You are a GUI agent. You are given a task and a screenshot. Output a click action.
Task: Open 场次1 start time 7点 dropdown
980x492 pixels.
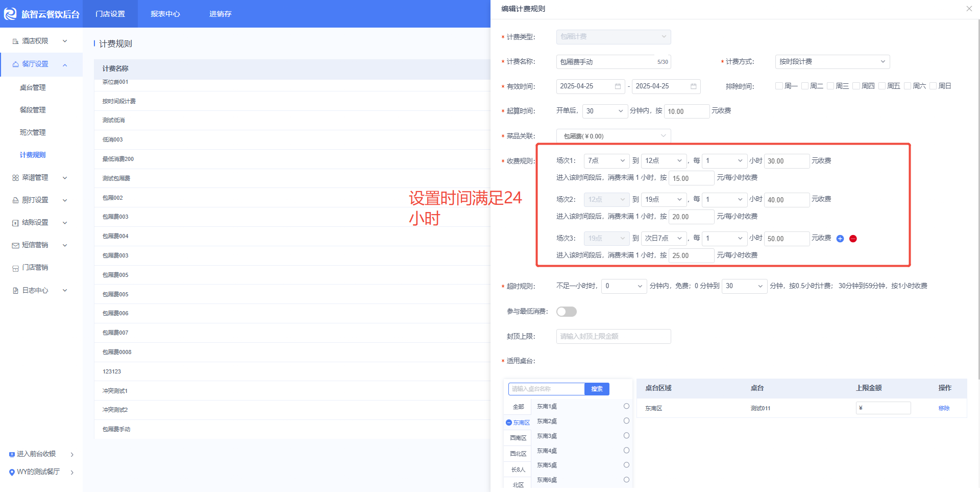point(607,161)
